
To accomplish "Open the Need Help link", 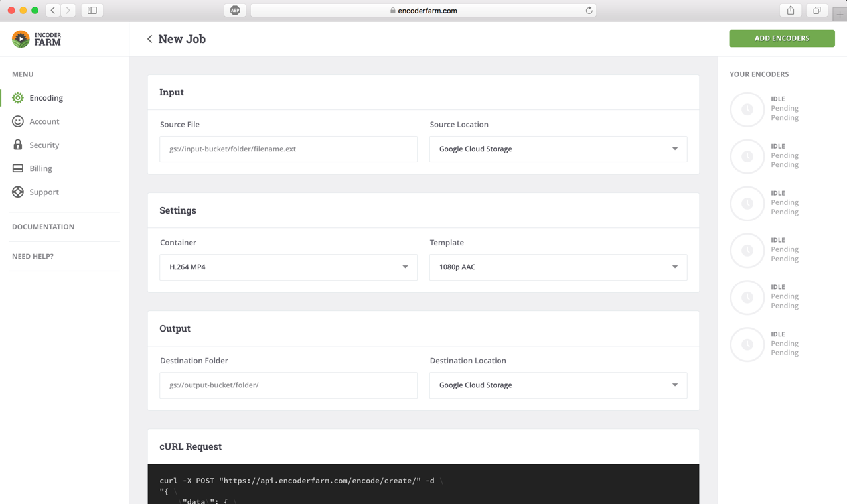I will click(x=33, y=256).
